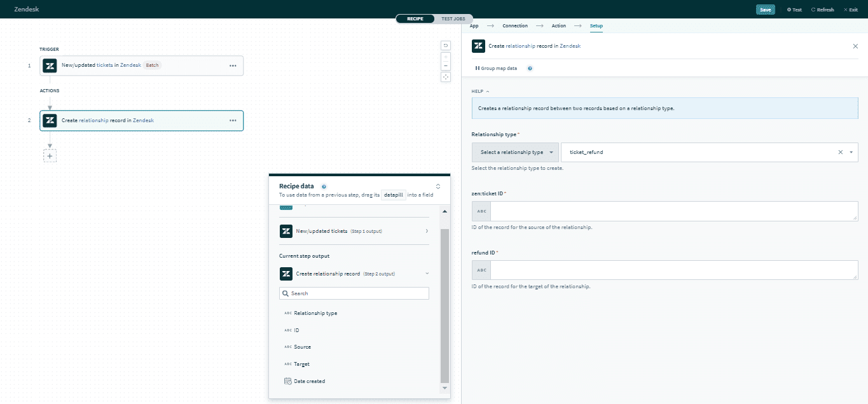This screenshot has width=868, height=404.
Task: Click the fit-to-screen icon in canvas controls
Action: [x=445, y=76]
